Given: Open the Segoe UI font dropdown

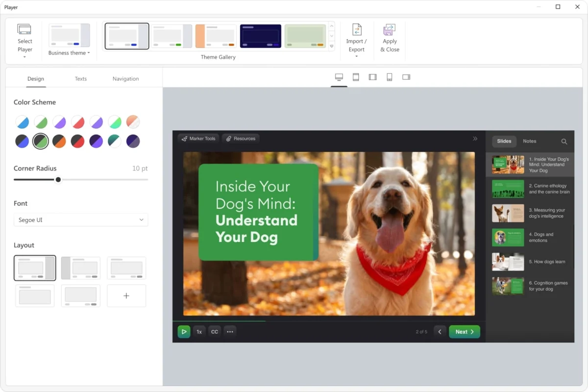Looking at the screenshot, I should (81, 220).
